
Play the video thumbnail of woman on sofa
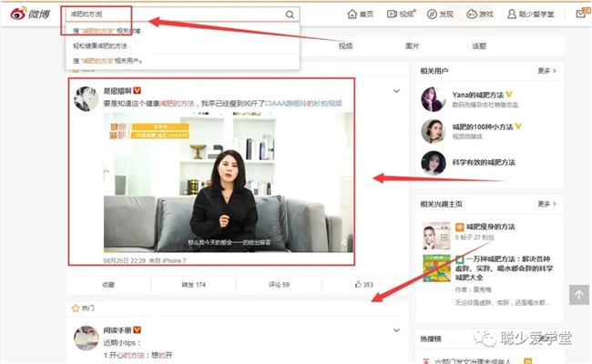(229, 182)
